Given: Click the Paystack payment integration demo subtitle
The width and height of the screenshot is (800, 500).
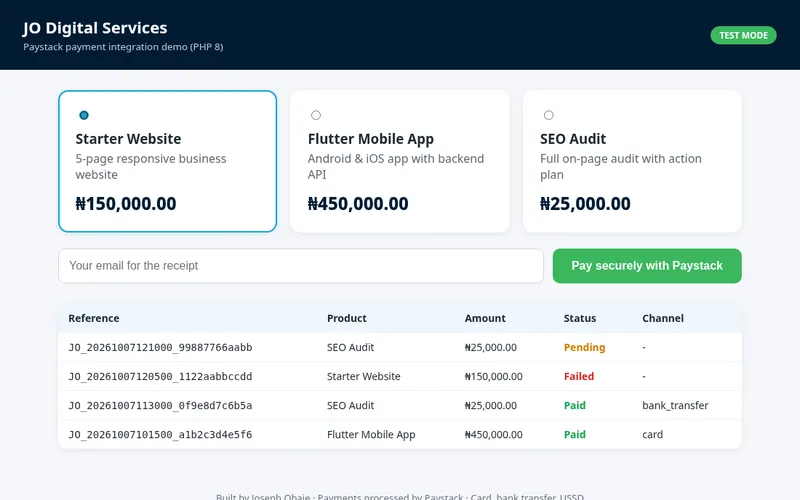Looking at the screenshot, I should [x=123, y=47].
